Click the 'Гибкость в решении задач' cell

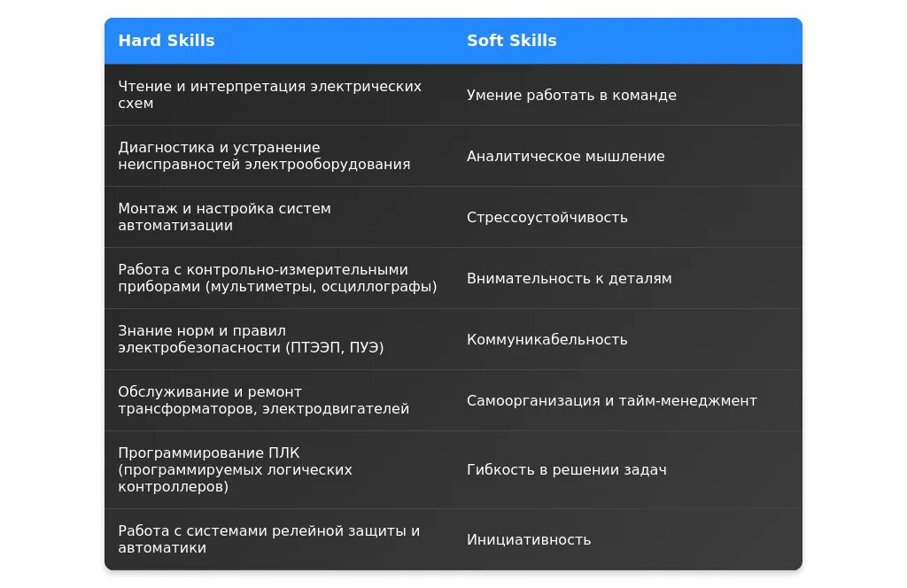(566, 469)
